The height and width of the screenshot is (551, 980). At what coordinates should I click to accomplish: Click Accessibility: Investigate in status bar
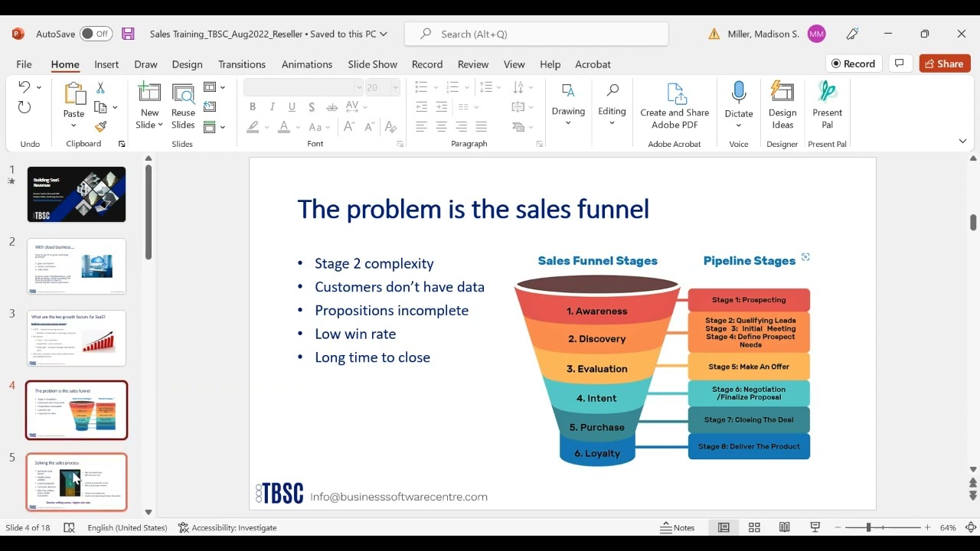(x=227, y=527)
